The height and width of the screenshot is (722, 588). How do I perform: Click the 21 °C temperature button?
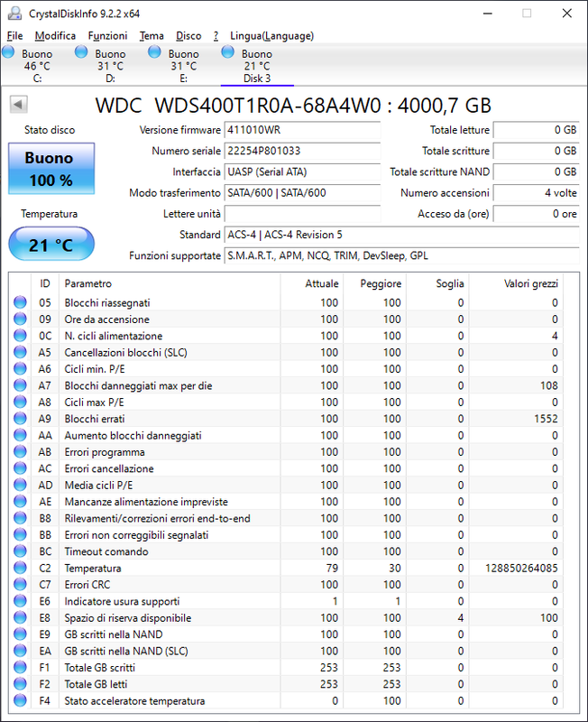click(51, 244)
